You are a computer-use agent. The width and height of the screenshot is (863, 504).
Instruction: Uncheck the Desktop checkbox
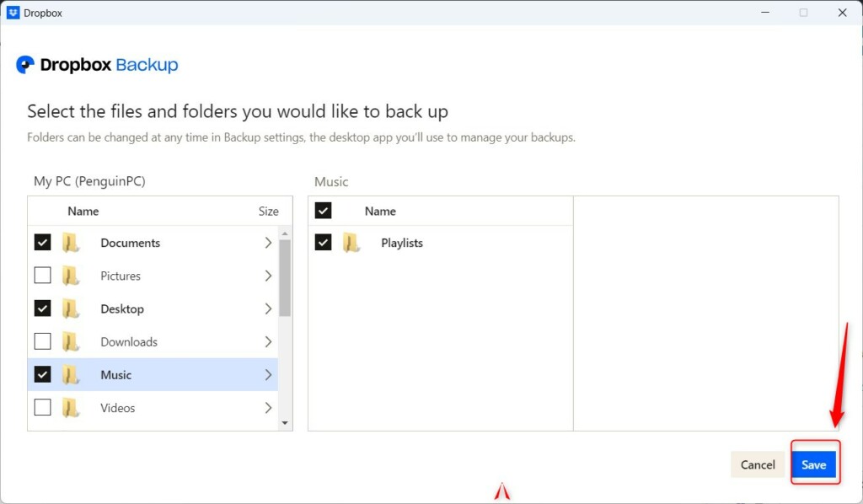pos(42,308)
